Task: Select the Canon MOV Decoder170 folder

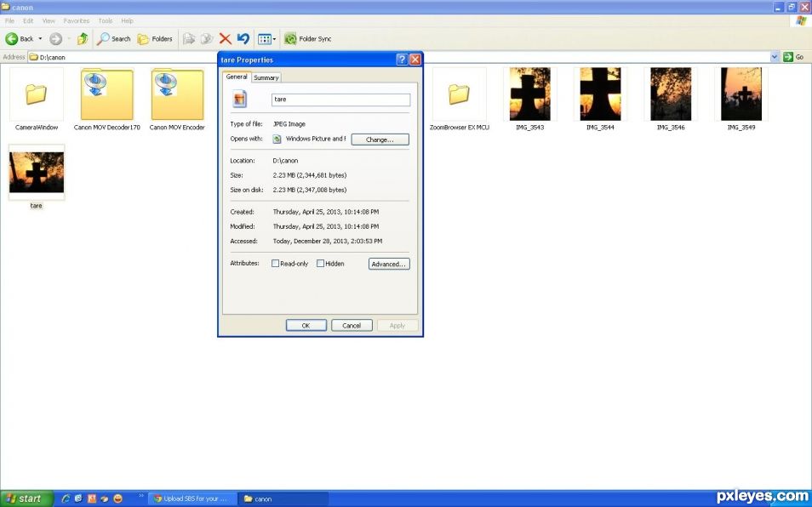Action: (x=106, y=100)
